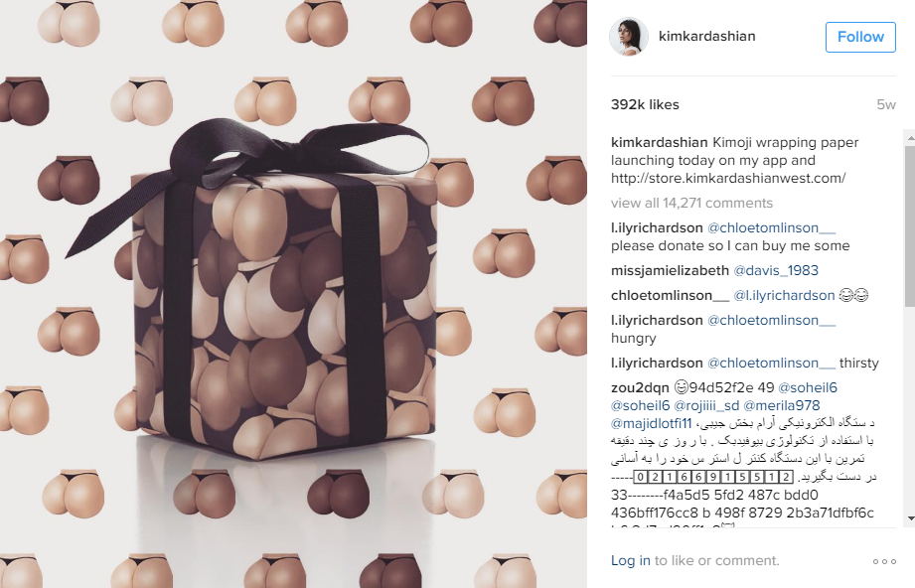Open the store.kimkardashianwest.com URL in caption
This screenshot has height=588, width=915.
(x=728, y=178)
